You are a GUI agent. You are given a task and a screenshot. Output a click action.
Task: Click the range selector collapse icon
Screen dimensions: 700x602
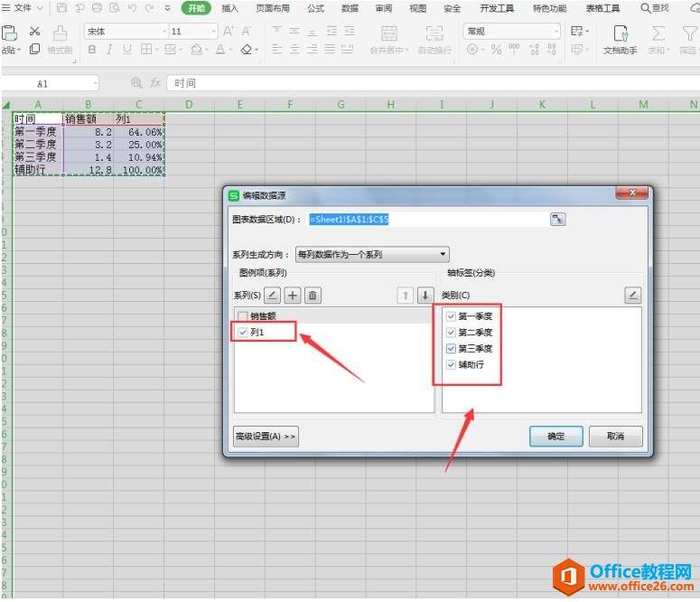557,219
